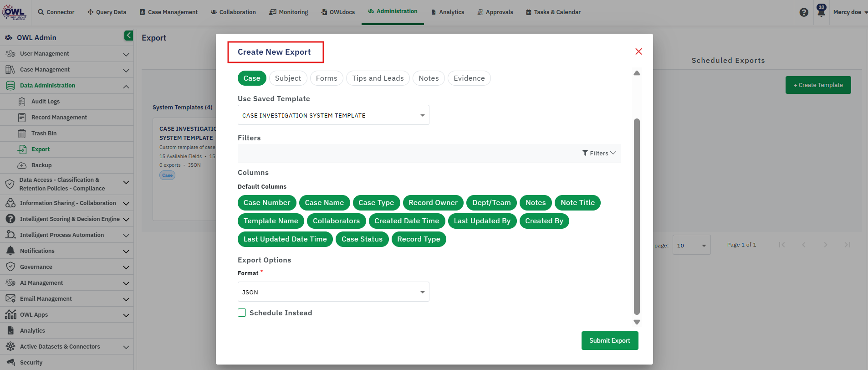Open the Tasks & Calendar menu

[553, 12]
